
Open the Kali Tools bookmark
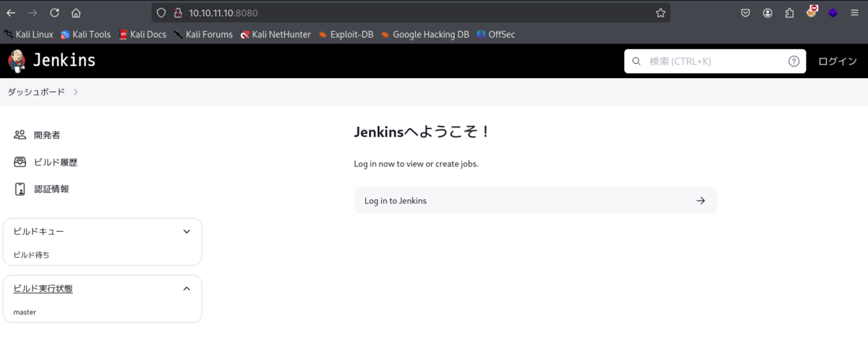pyautogui.click(x=85, y=34)
